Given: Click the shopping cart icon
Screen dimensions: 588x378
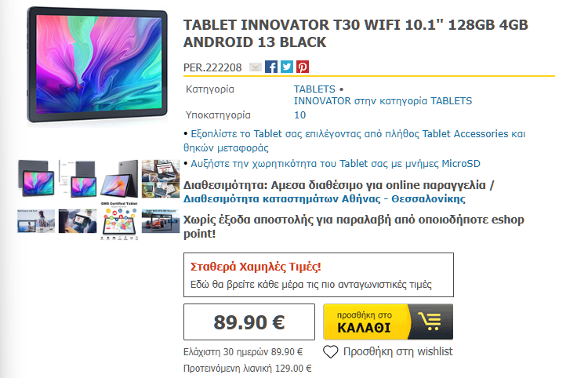Looking at the screenshot, I should (x=430, y=322).
